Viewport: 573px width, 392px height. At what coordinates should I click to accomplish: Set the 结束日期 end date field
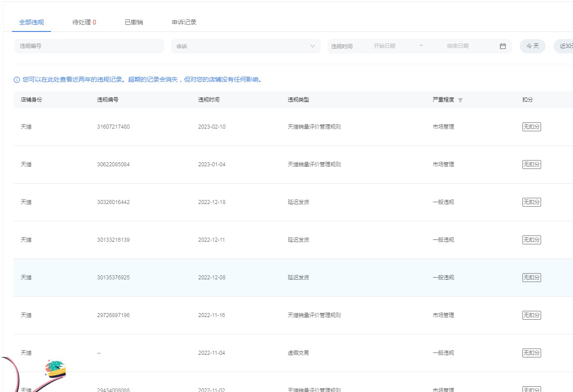pyautogui.click(x=458, y=46)
